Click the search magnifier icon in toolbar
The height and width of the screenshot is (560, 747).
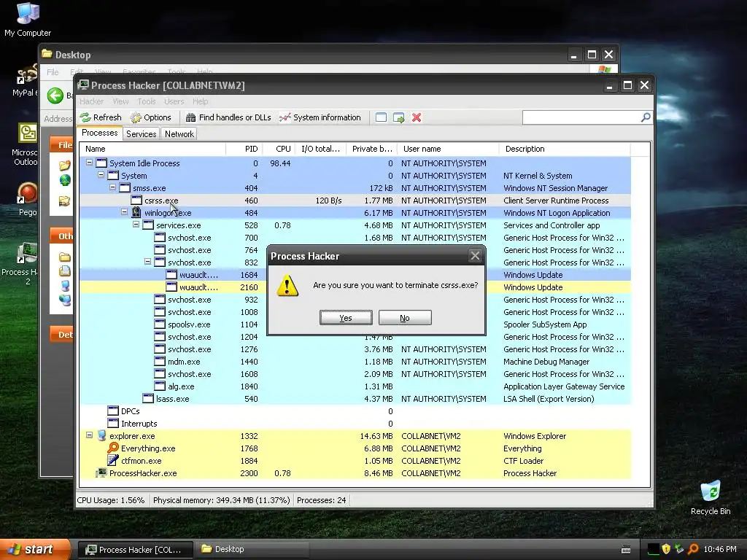click(646, 117)
